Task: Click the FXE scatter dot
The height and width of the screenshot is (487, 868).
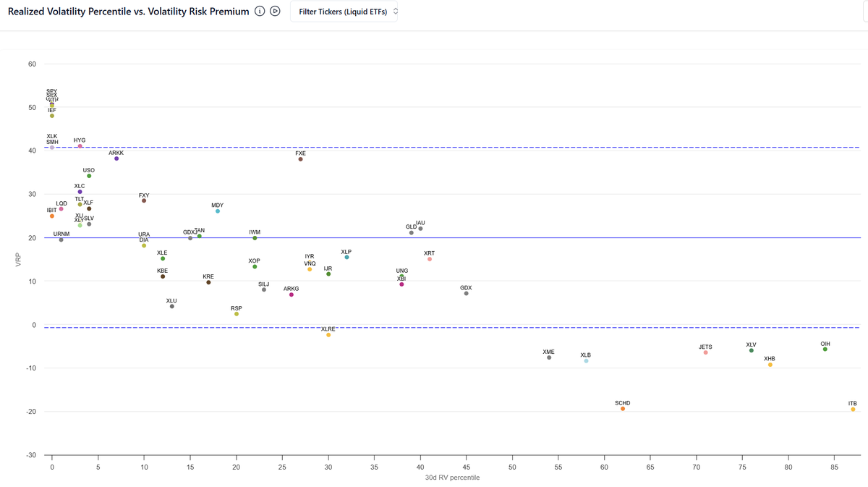Action: [301, 159]
